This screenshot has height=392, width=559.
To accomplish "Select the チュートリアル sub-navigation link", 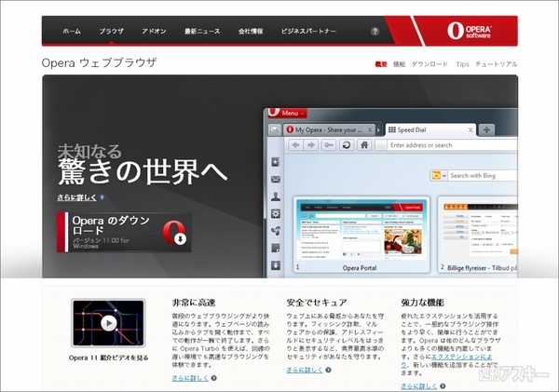I will tap(496, 64).
